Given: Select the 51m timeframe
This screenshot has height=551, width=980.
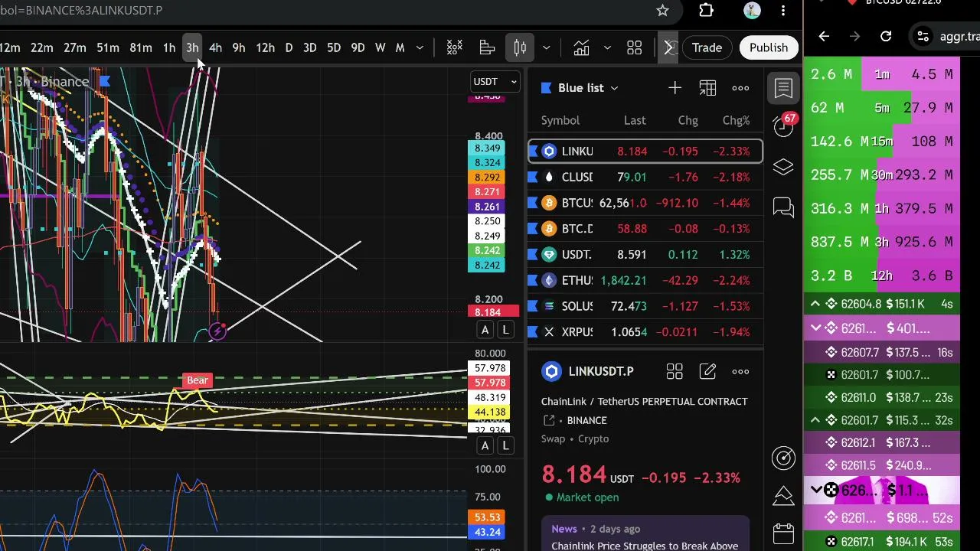Looking at the screenshot, I should [107, 48].
